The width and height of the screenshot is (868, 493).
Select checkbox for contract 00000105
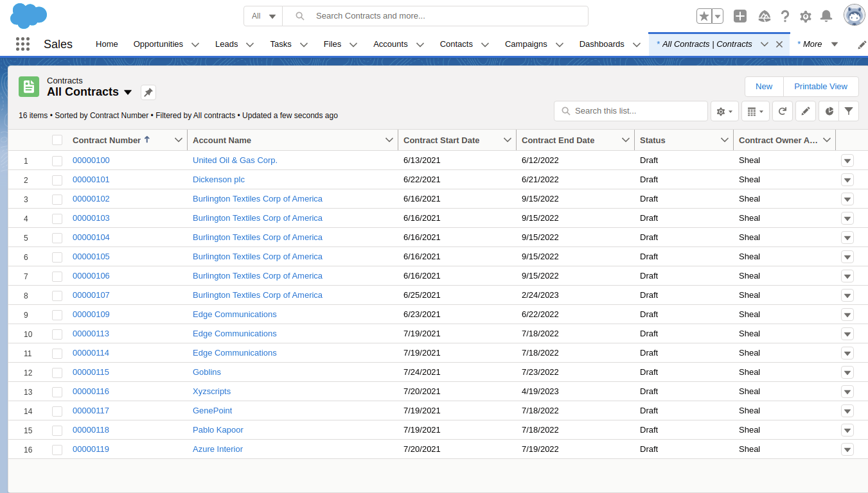click(x=57, y=257)
